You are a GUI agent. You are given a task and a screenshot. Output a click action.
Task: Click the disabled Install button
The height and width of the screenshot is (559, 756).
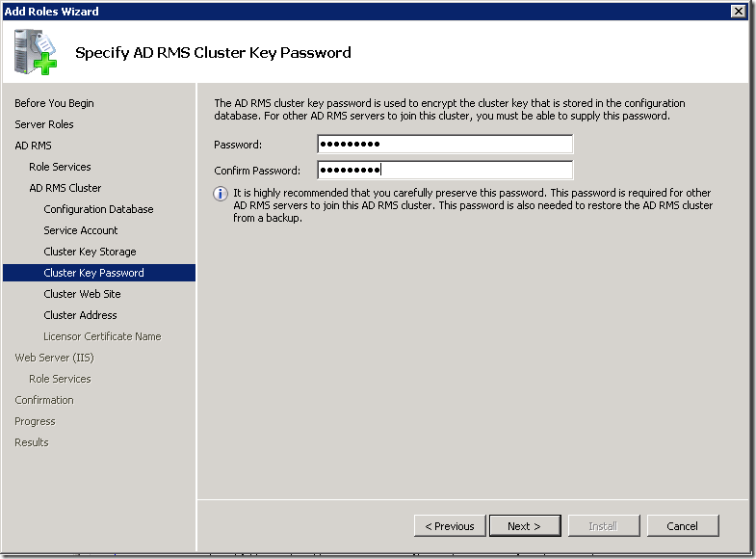tap(604, 525)
